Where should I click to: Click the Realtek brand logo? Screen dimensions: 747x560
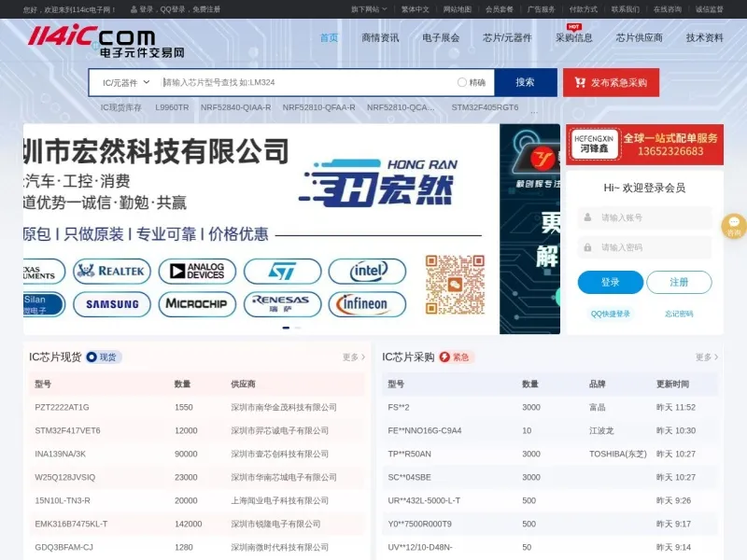pyautogui.click(x=112, y=271)
